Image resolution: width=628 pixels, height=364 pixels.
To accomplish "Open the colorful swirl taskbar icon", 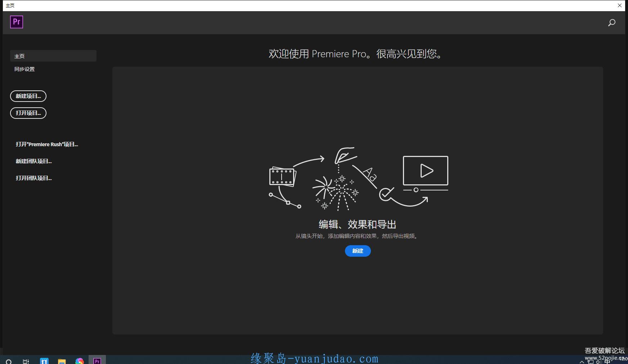I will click(x=80, y=361).
